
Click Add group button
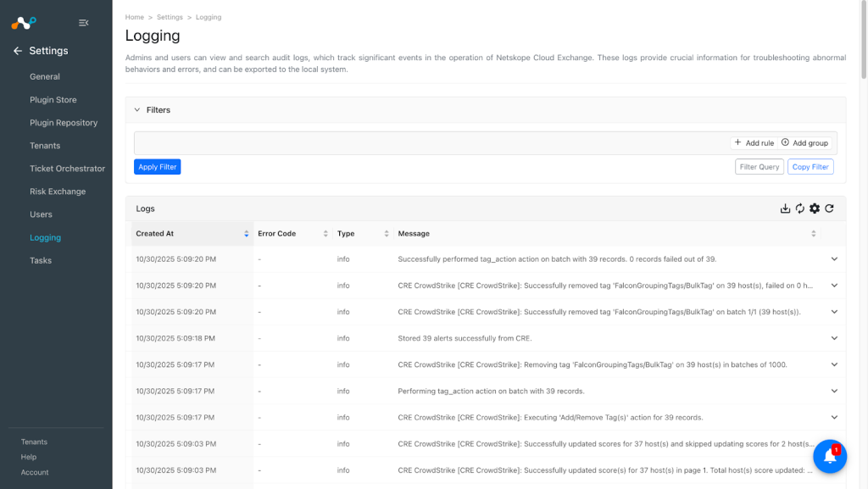(x=805, y=142)
